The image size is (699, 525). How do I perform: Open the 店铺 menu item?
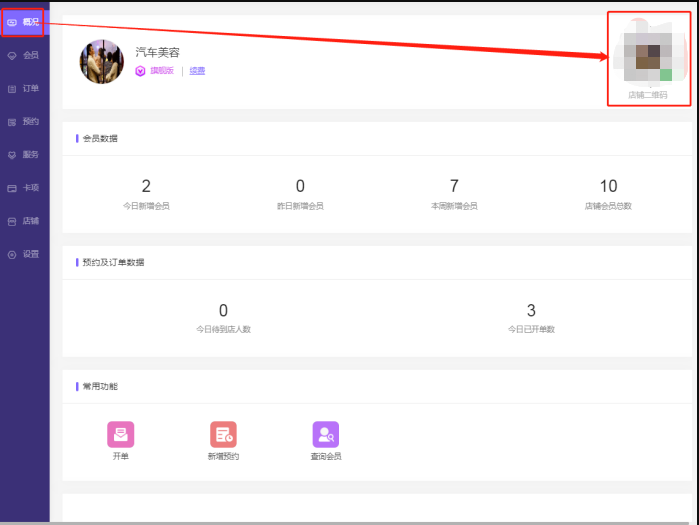point(25,221)
